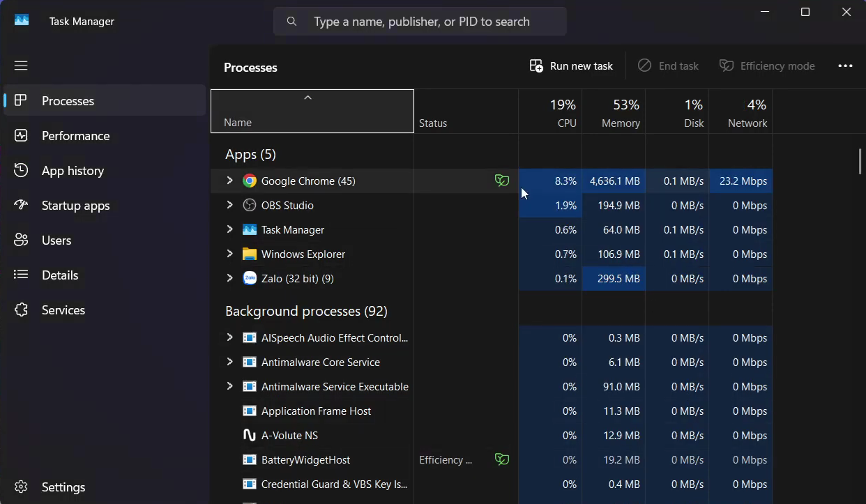
Task: Sort processes by CPU column
Action: [x=550, y=111]
